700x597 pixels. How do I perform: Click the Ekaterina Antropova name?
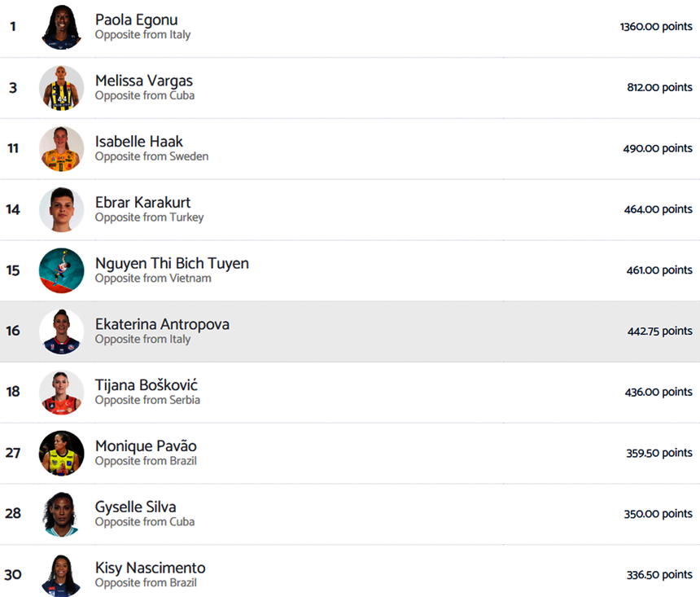(162, 324)
